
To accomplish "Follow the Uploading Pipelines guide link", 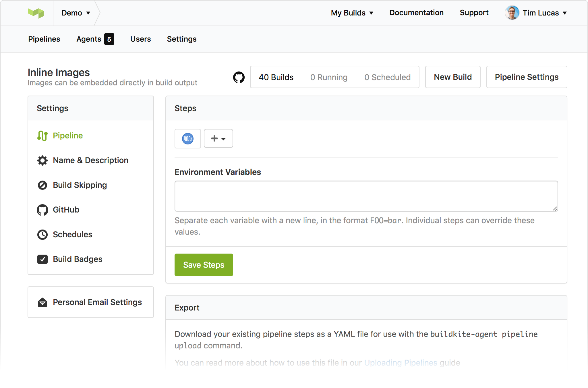I will click(401, 363).
